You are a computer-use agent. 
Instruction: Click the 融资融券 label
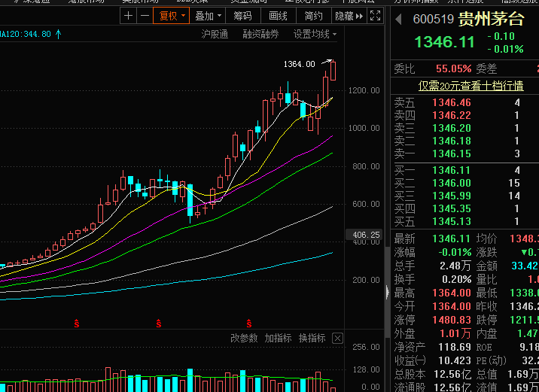[x=260, y=34]
